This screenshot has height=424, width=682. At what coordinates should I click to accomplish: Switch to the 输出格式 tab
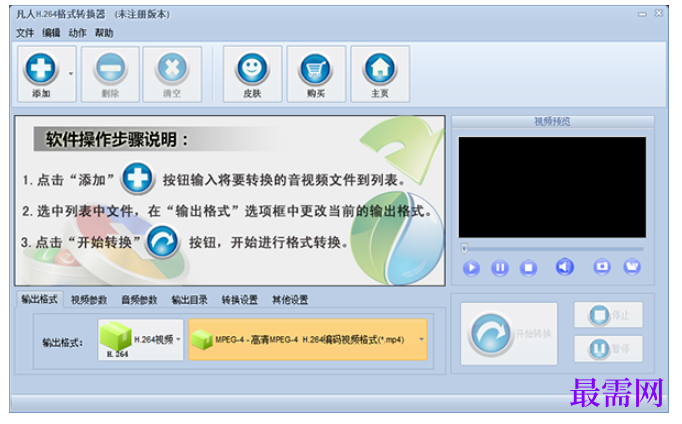coord(40,299)
